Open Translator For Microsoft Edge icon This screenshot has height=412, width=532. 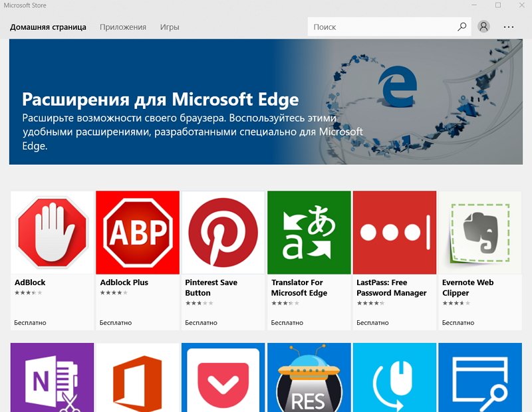tap(309, 233)
